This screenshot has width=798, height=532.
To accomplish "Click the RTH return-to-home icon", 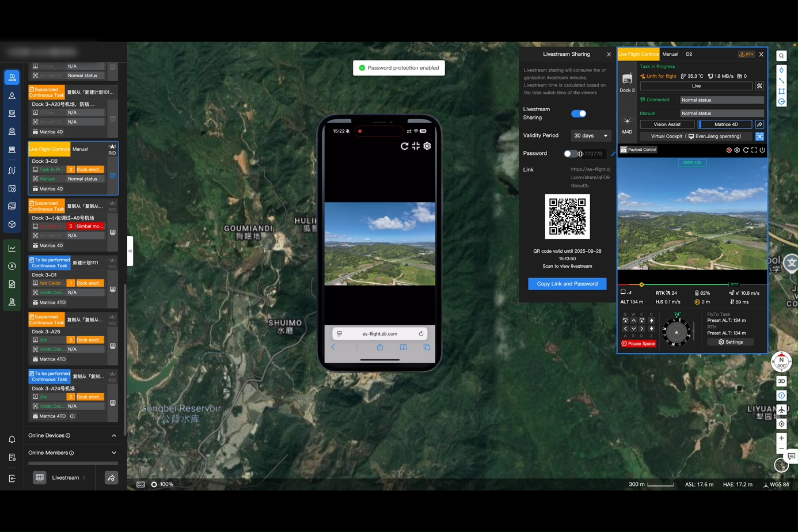I will pyautogui.click(x=746, y=54).
